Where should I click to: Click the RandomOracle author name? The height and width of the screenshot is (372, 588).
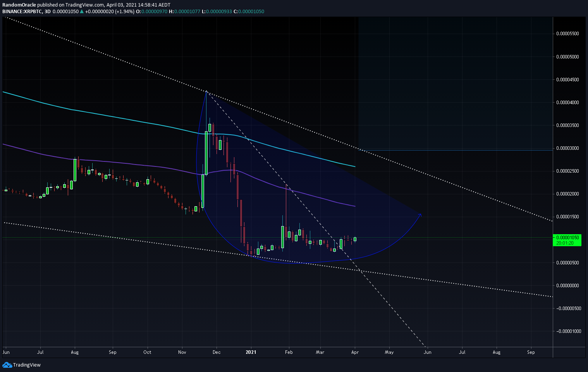pyautogui.click(x=19, y=5)
